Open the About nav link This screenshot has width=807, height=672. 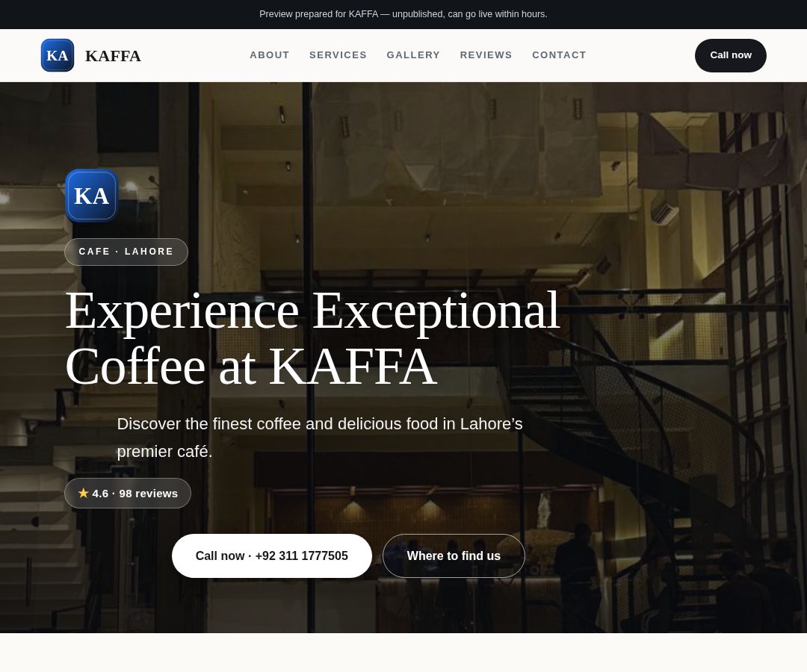tap(270, 55)
